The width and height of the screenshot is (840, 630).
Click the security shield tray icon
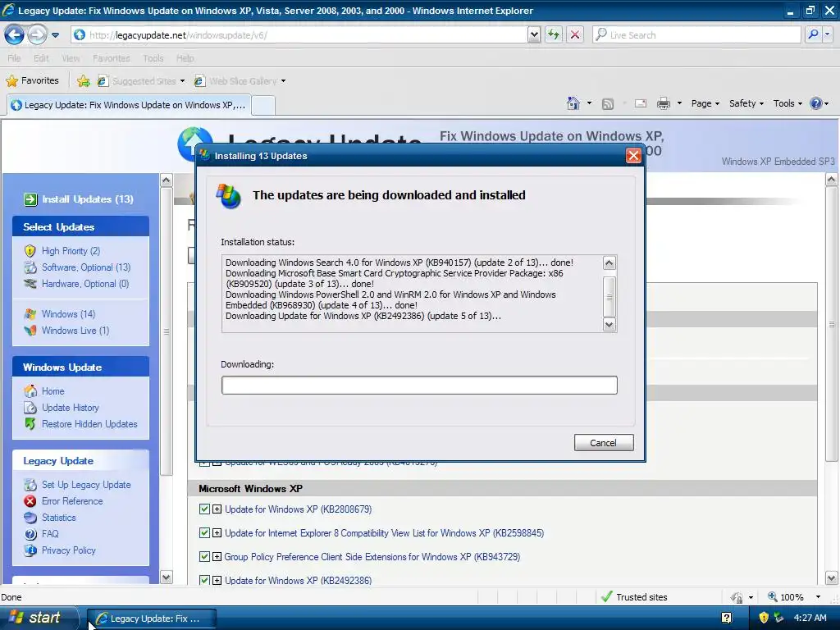coord(764,618)
